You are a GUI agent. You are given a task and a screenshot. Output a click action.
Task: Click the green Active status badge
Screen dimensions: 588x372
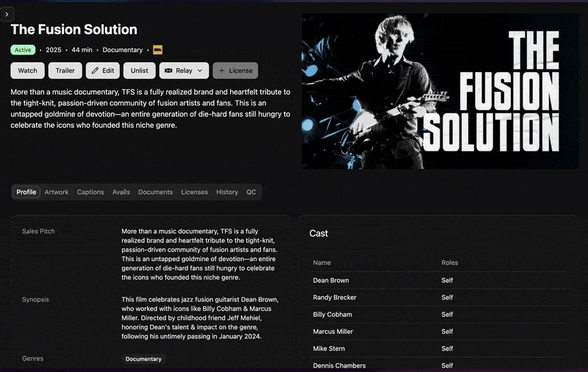[23, 50]
